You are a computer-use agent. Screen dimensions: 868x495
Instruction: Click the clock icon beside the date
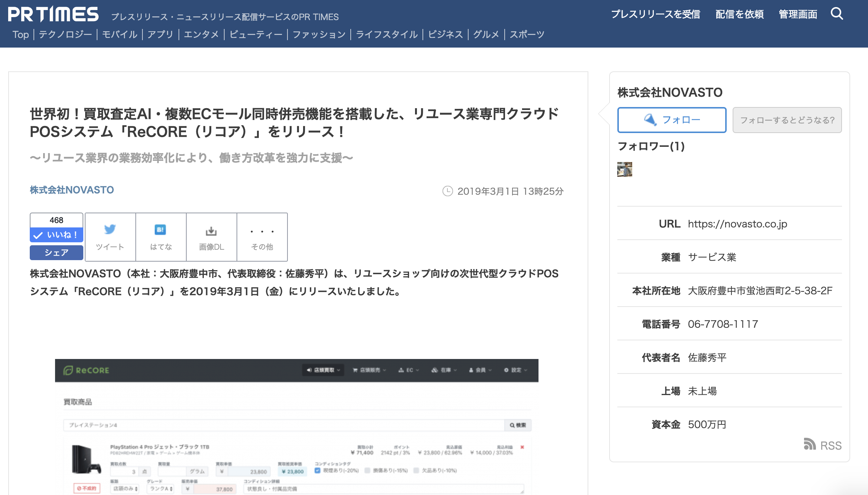pos(447,191)
